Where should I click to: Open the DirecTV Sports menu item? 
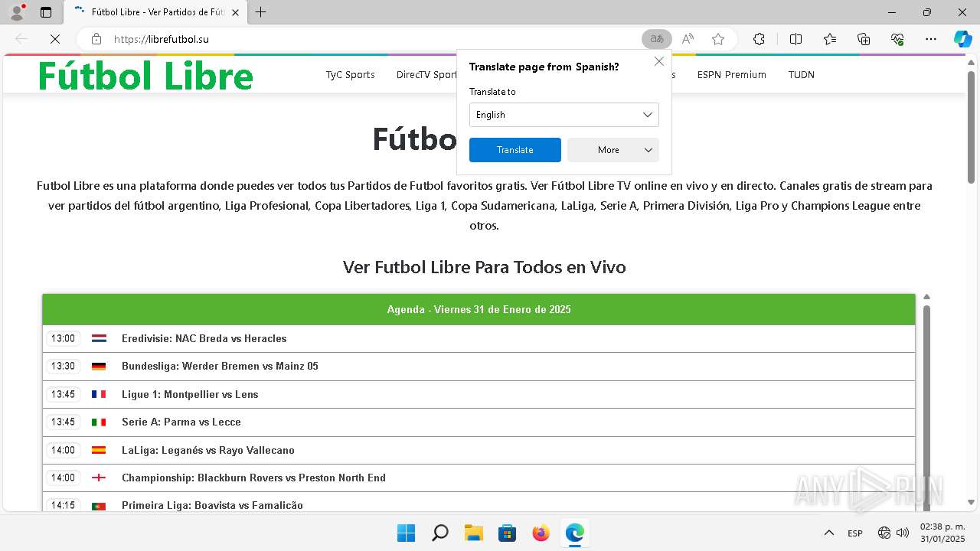click(426, 75)
